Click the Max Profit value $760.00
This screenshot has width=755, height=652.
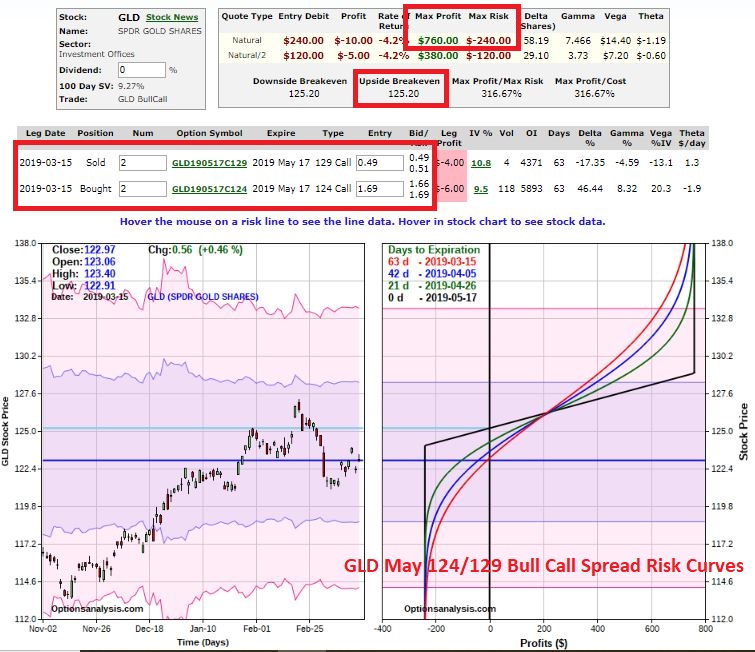(x=438, y=40)
